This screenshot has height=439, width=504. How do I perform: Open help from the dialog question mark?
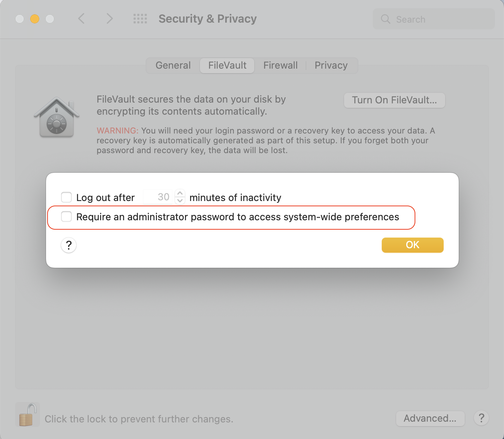(x=69, y=245)
